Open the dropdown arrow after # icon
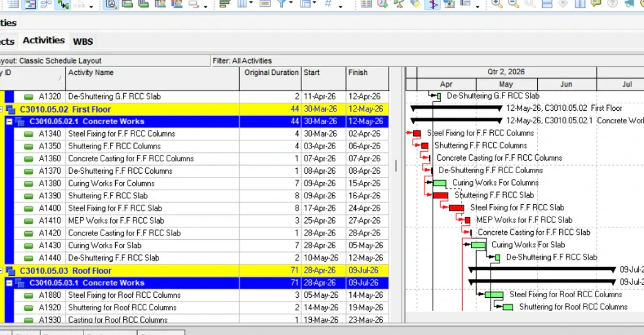The image size is (644, 335). click(x=340, y=6)
